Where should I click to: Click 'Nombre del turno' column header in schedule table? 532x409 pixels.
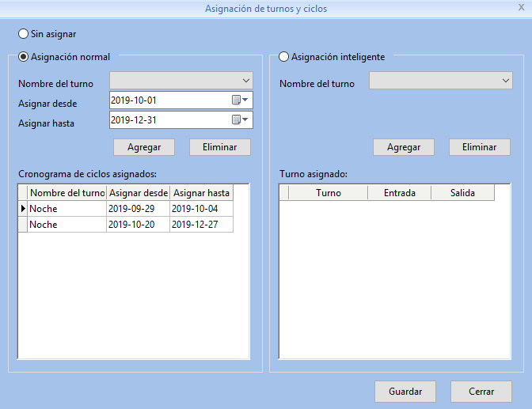pos(66,192)
